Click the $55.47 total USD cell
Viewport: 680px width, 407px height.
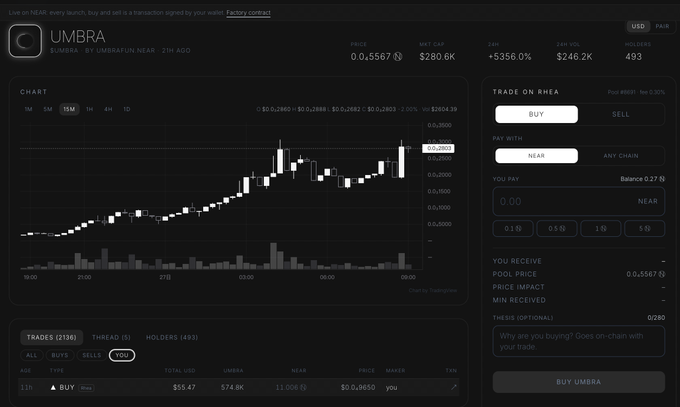click(x=184, y=387)
